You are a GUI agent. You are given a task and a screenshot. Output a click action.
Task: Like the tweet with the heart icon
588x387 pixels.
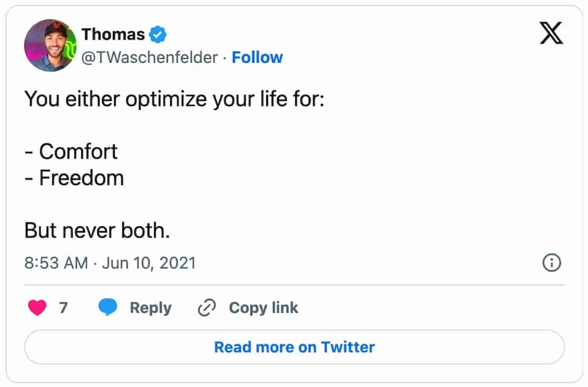point(37,307)
